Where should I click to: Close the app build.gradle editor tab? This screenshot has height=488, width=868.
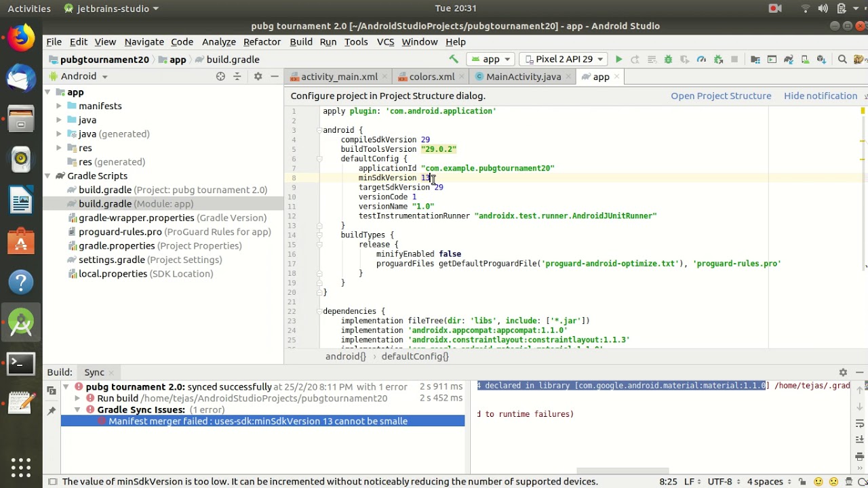pyautogui.click(x=617, y=77)
